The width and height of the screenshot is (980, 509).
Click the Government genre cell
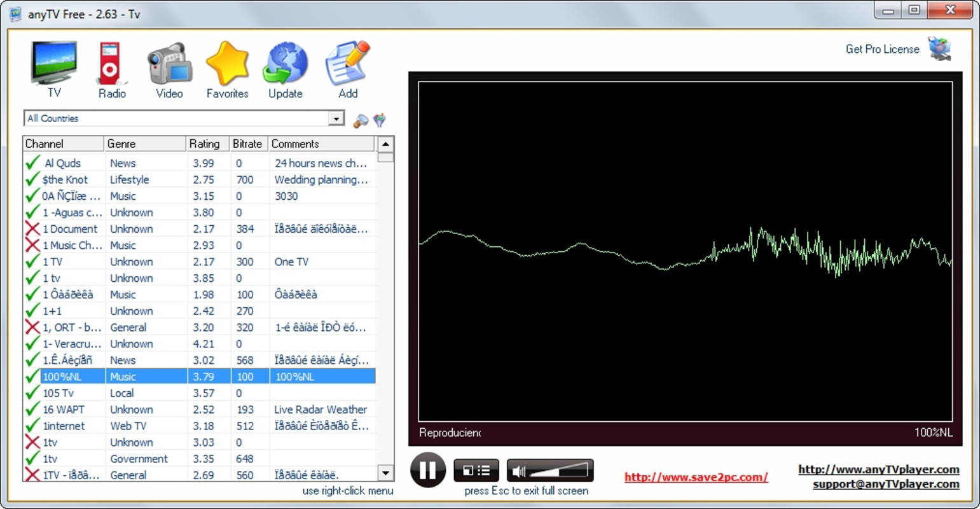click(x=139, y=459)
